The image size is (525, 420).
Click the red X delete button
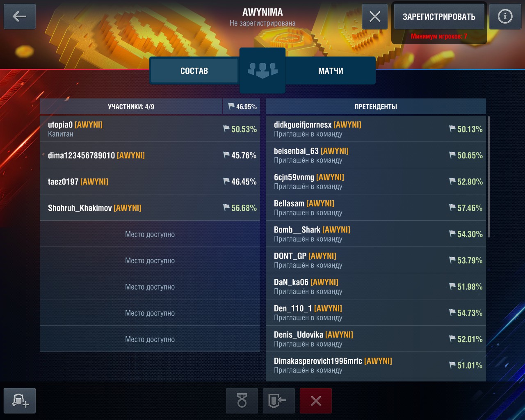[x=316, y=401]
